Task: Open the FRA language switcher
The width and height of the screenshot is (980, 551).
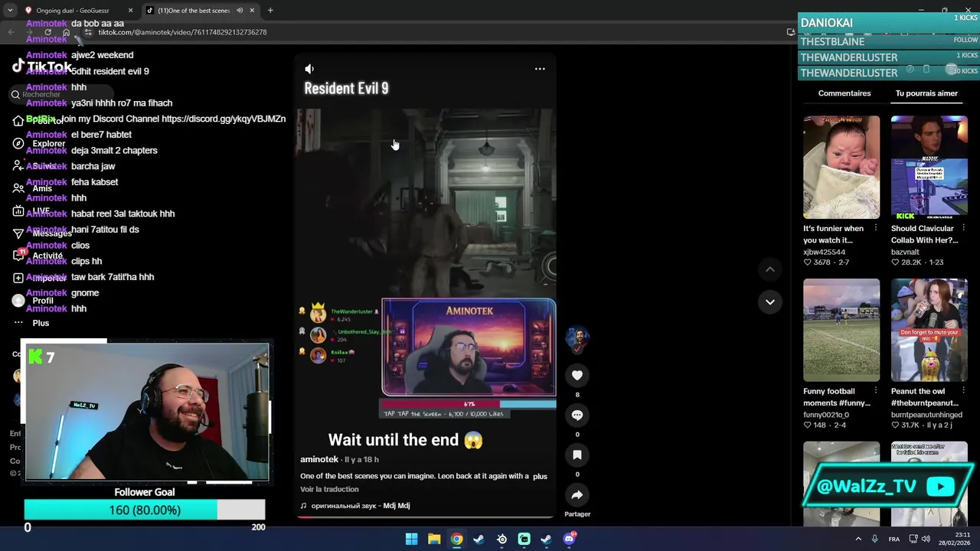Action: [x=894, y=540]
